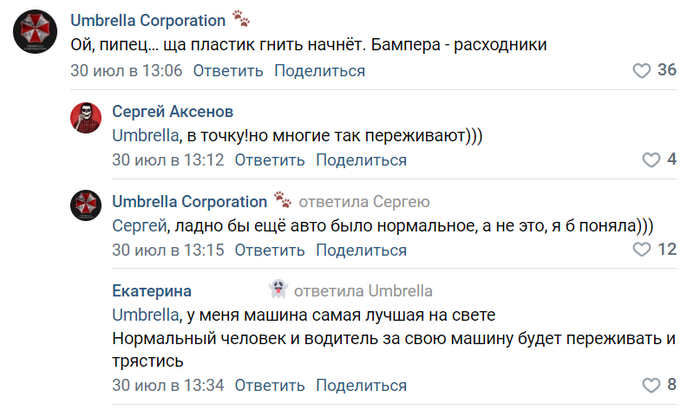Click the ghost icon next to Екатерина
Screen dimensions: 700x410
click(277, 289)
